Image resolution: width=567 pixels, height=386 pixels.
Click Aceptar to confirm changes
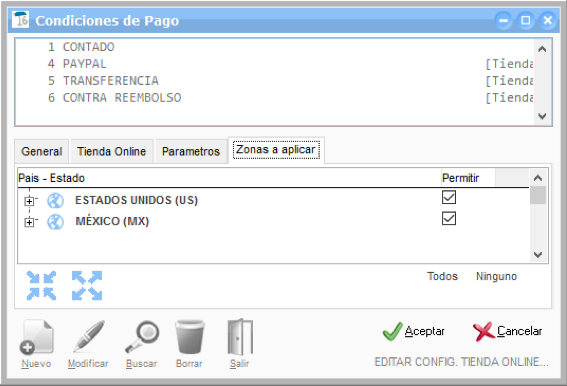[414, 331]
